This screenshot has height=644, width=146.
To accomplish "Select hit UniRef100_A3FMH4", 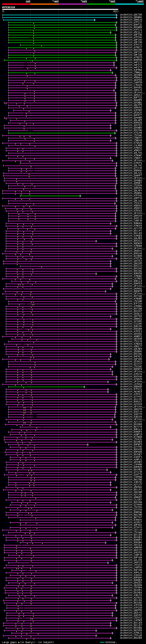I will [x=131, y=70].
